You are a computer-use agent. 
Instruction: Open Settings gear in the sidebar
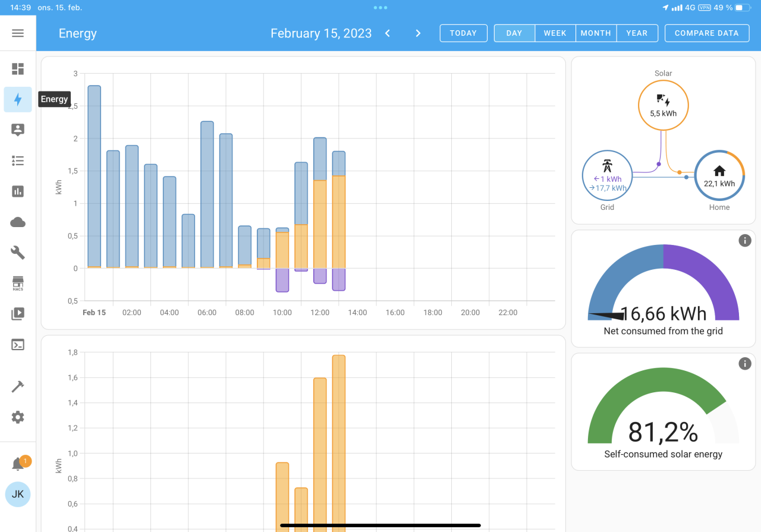tap(18, 417)
